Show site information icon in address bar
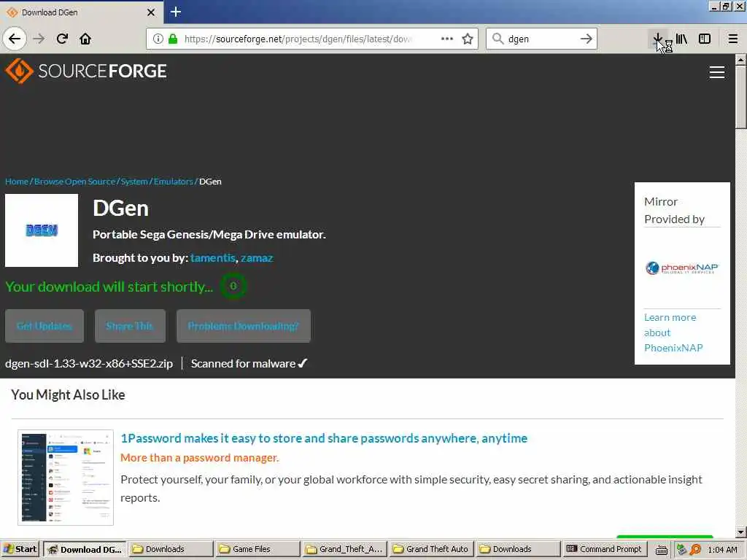 [x=158, y=39]
